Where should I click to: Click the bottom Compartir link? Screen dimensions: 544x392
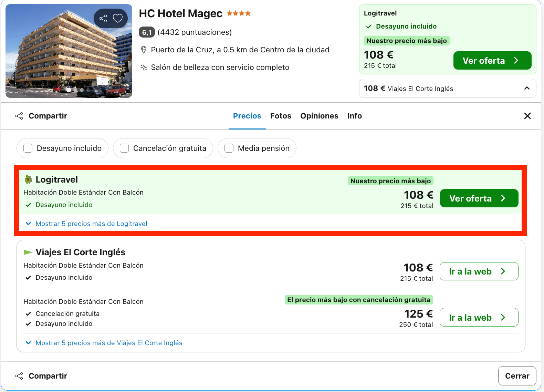(x=48, y=376)
